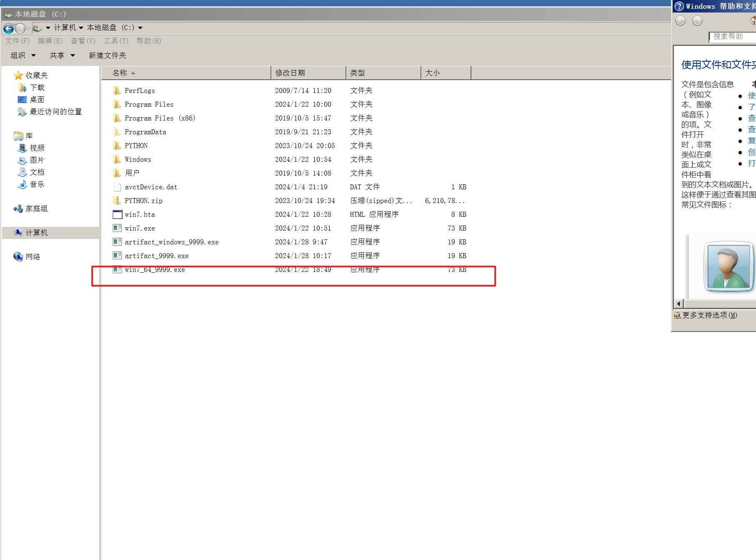Open the recent locations dropdown next to Forward
Image resolution: width=756 pixels, height=560 pixels.
[28, 29]
